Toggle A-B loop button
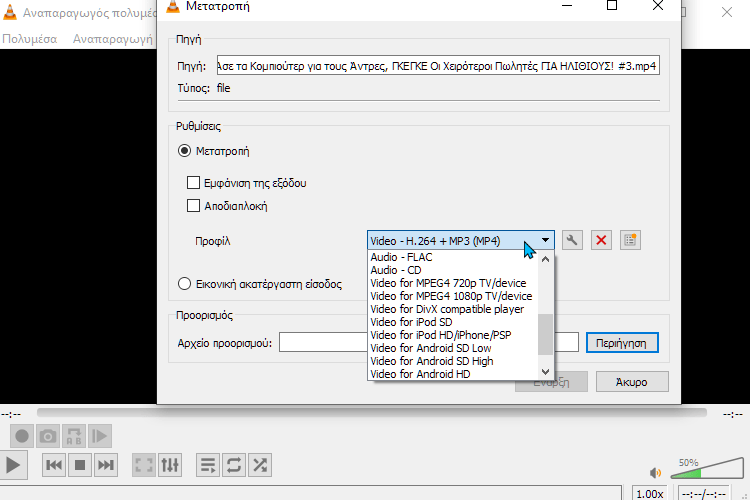 (74, 436)
